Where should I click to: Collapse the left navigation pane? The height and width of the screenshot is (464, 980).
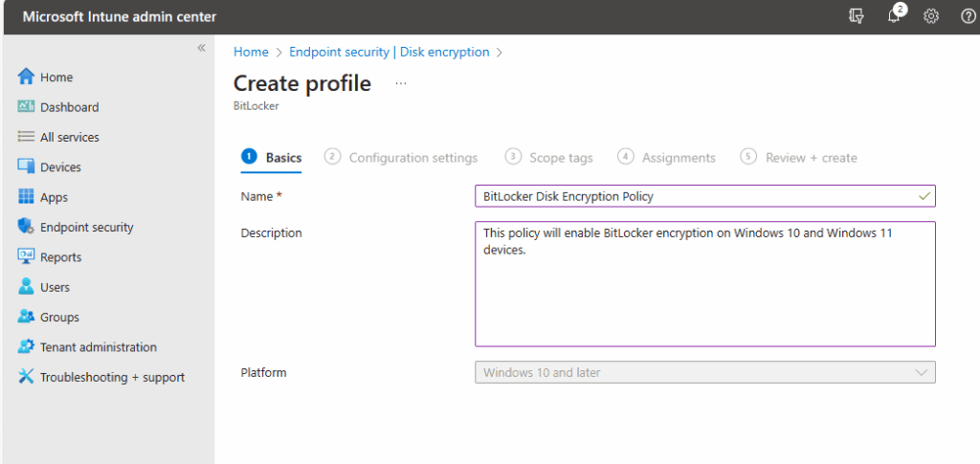[201, 48]
